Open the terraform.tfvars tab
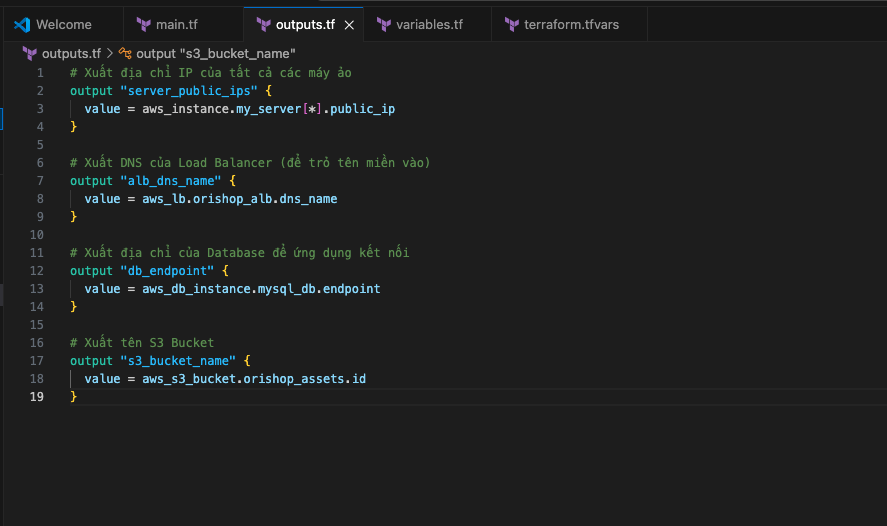This screenshot has height=526, width=887. 571,24
